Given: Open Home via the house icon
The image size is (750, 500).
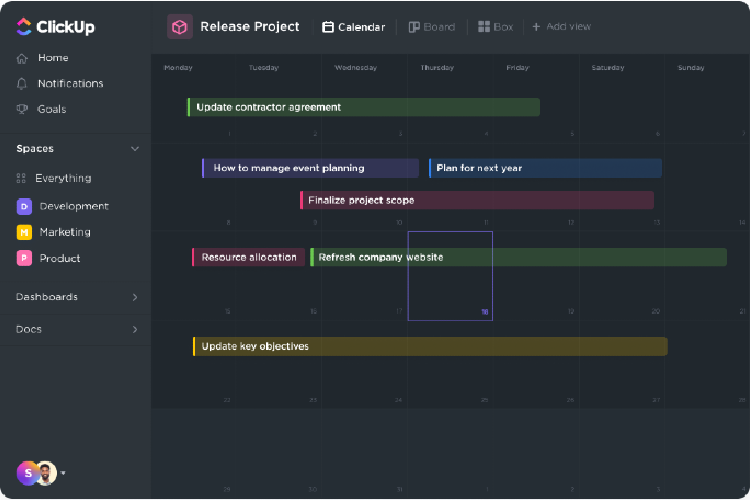Looking at the screenshot, I should 22,58.
